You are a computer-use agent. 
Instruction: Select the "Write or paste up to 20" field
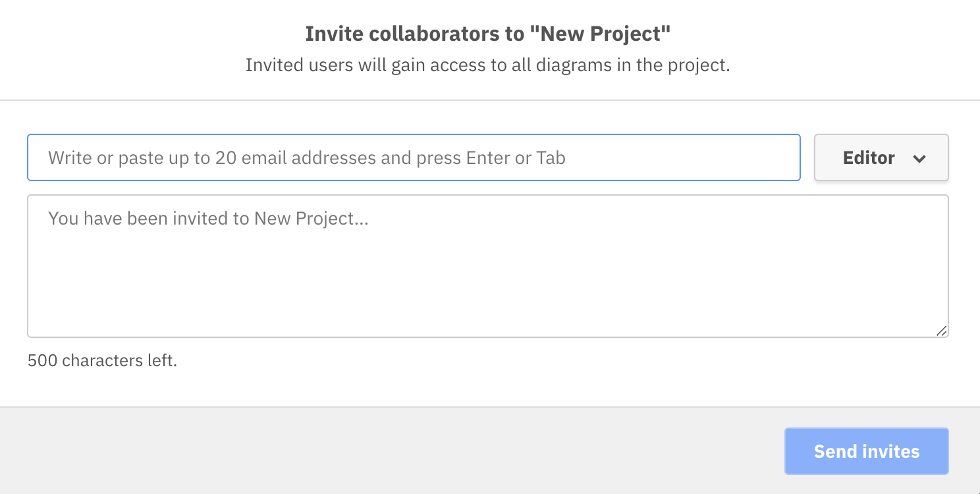307,158
